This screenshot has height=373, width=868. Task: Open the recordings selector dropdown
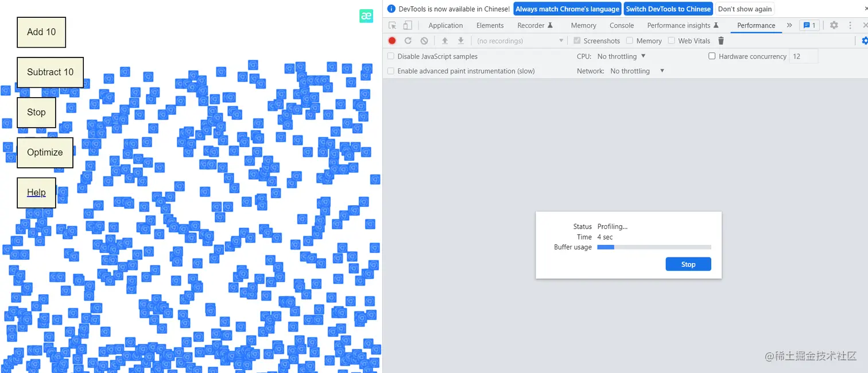520,41
